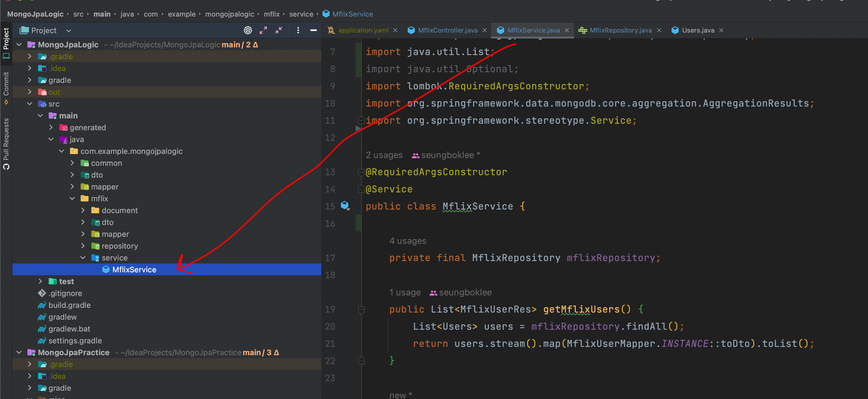Open the Commit tool window
The image size is (868, 399).
tap(6, 88)
